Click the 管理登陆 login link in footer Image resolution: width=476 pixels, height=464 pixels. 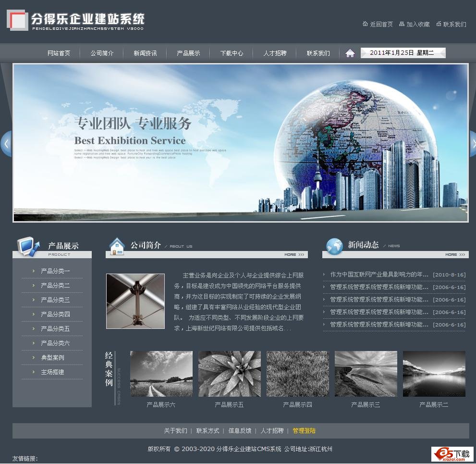pyautogui.click(x=304, y=430)
